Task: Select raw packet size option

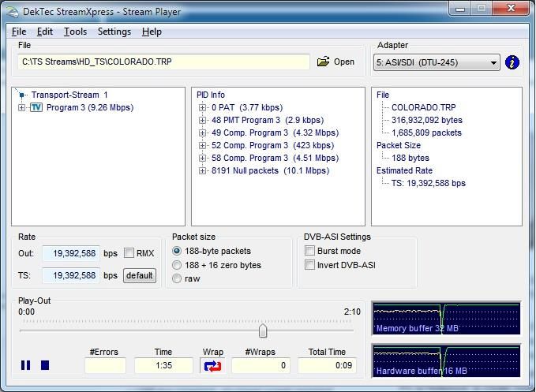Action: (x=177, y=278)
